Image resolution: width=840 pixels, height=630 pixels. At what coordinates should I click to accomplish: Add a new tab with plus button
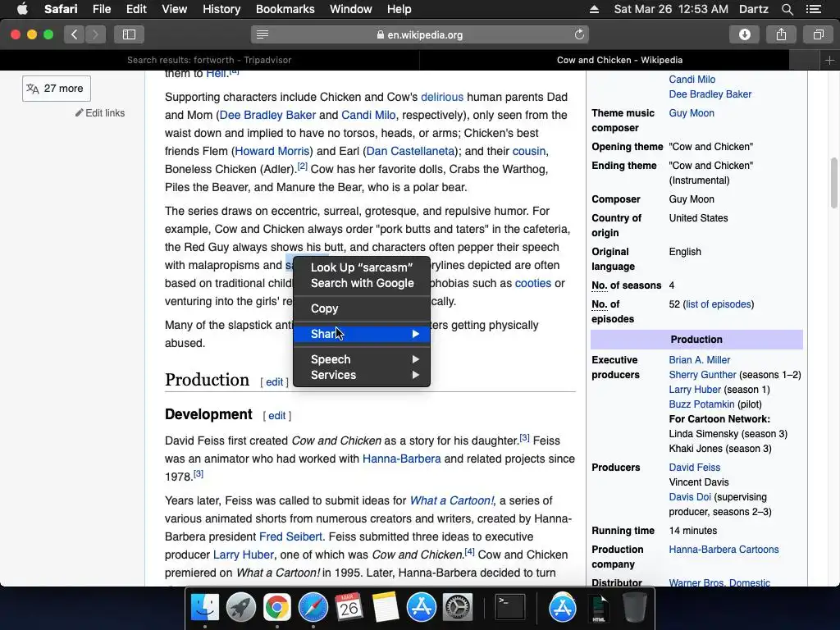(829, 60)
